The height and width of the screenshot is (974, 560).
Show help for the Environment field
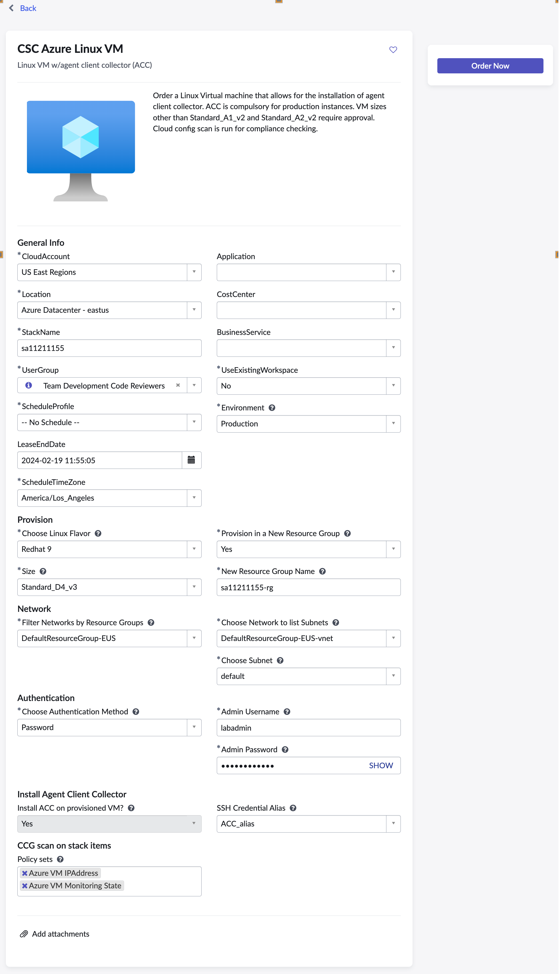pos(272,407)
